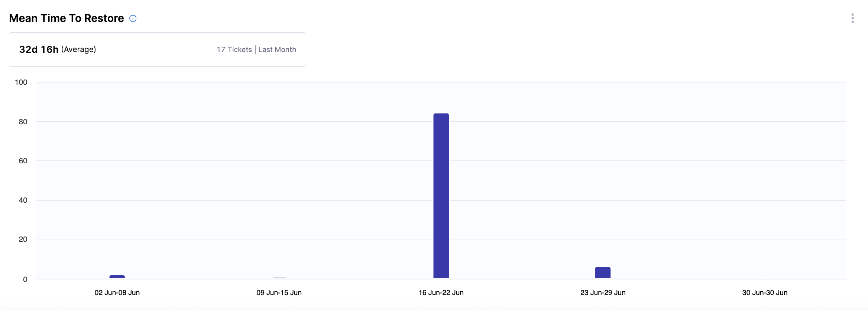This screenshot has width=868, height=311.
Task: Select the bar for 23 Jun-29 Jun
Action: 603,273
